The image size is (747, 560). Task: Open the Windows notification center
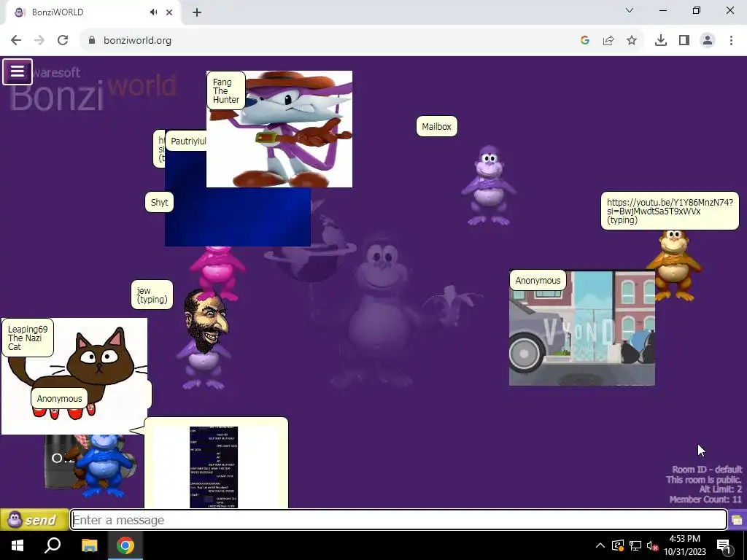pyautogui.click(x=724, y=545)
